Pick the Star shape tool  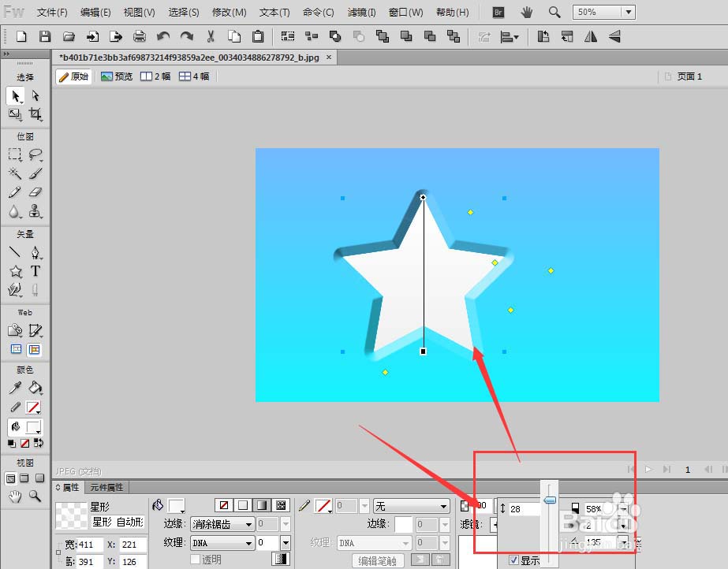point(16,271)
